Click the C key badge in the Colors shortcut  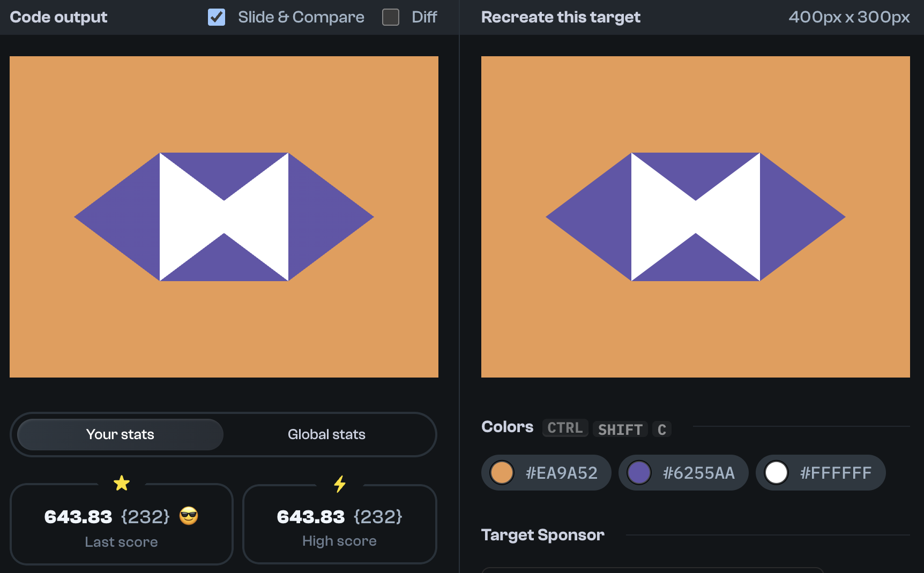click(662, 429)
